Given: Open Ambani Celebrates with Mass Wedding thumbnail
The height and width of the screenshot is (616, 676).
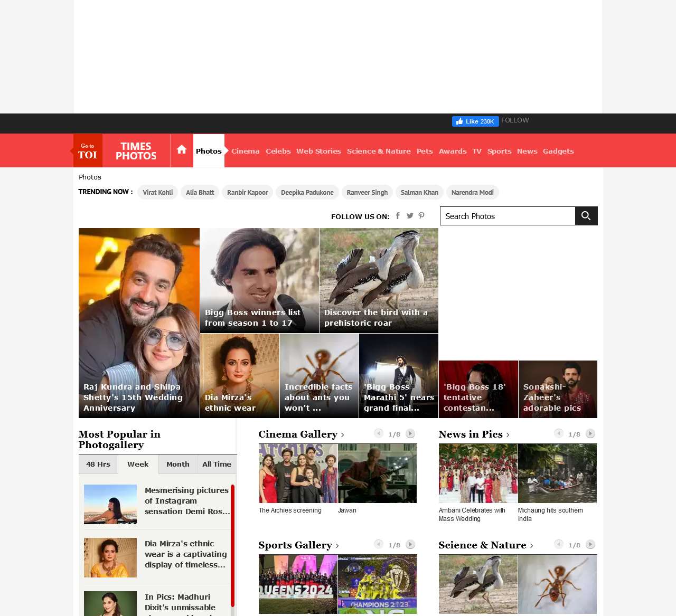Looking at the screenshot, I should (478, 473).
